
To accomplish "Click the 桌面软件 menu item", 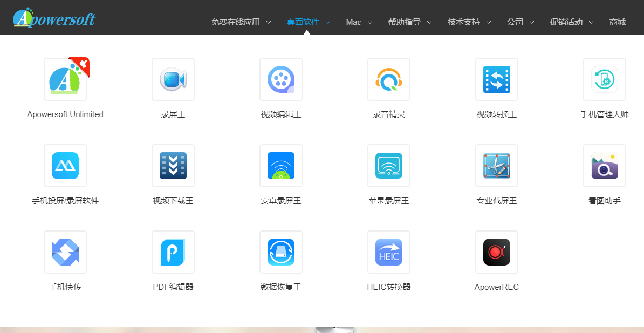I will pos(303,22).
